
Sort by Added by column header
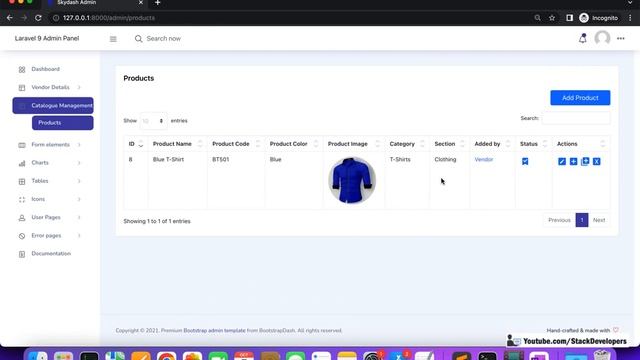click(x=492, y=144)
